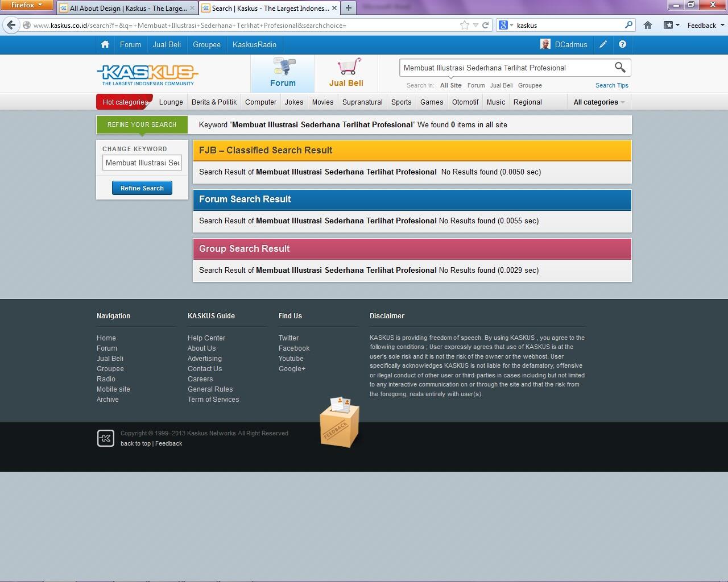Open the bookmarks menu icon

(671, 25)
